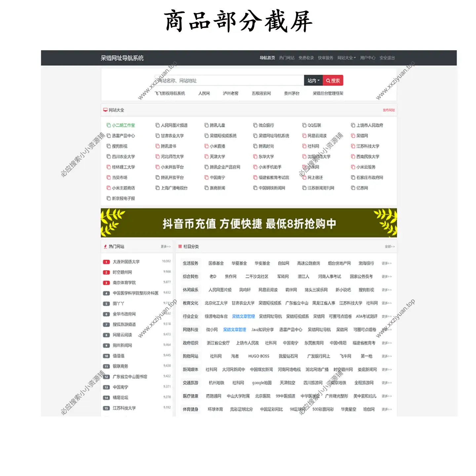
Task: Click the copy icon beside 小二胡工作室
Action: [x=108, y=125]
